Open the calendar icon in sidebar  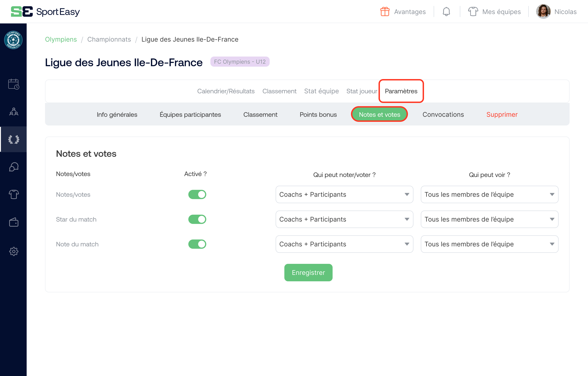(x=13, y=84)
